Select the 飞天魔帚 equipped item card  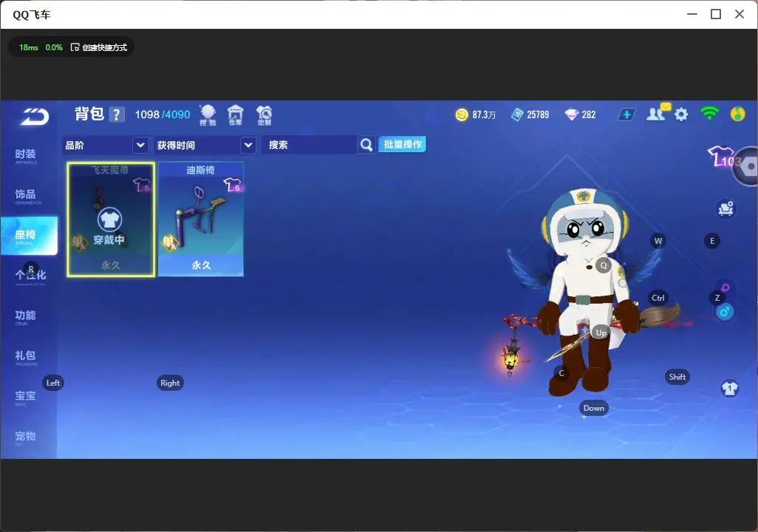tap(111, 219)
